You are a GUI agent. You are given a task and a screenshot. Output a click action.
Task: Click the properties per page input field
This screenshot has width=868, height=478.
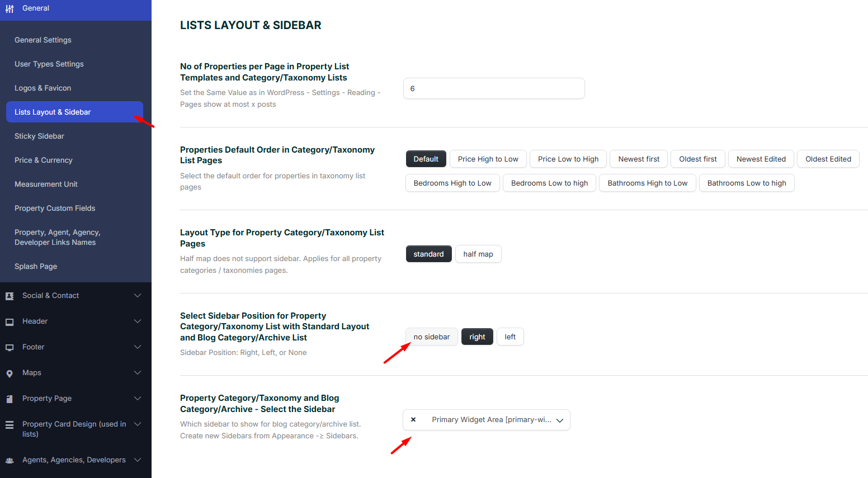[x=493, y=89]
